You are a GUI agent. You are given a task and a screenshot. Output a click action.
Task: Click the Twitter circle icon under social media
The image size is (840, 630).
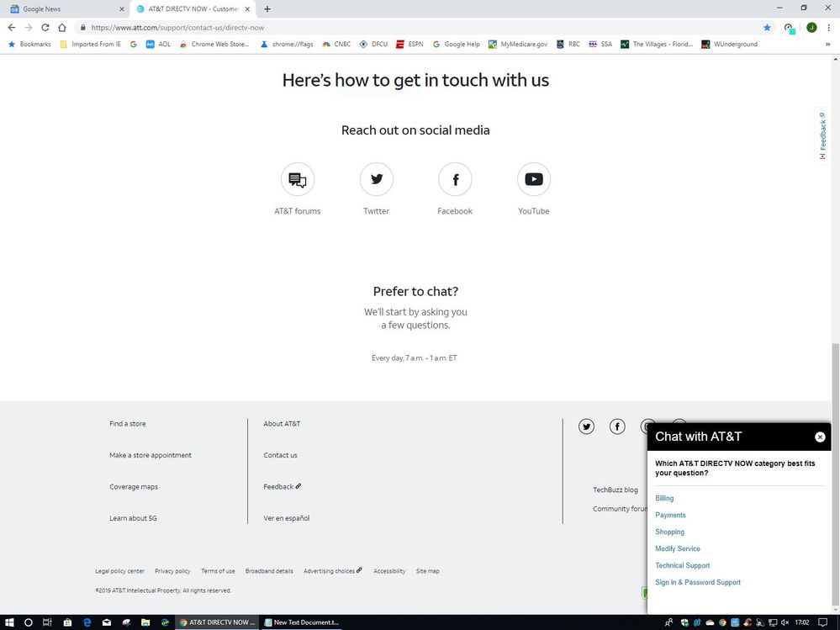point(376,179)
